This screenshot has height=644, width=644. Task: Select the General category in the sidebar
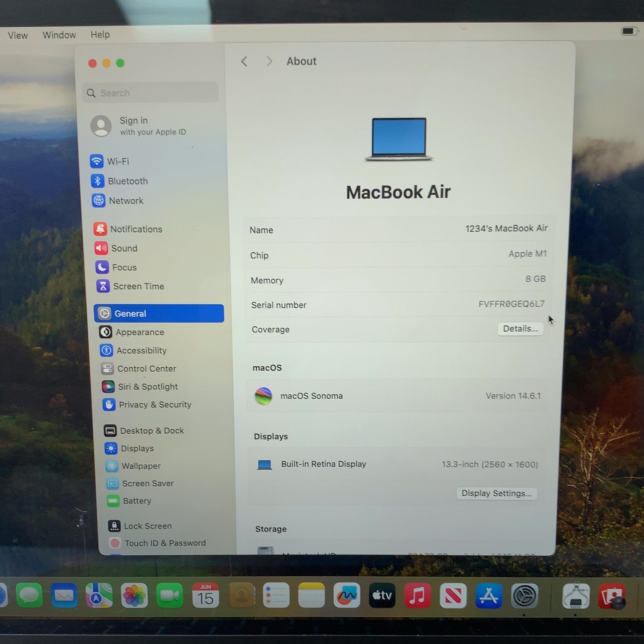(x=159, y=313)
